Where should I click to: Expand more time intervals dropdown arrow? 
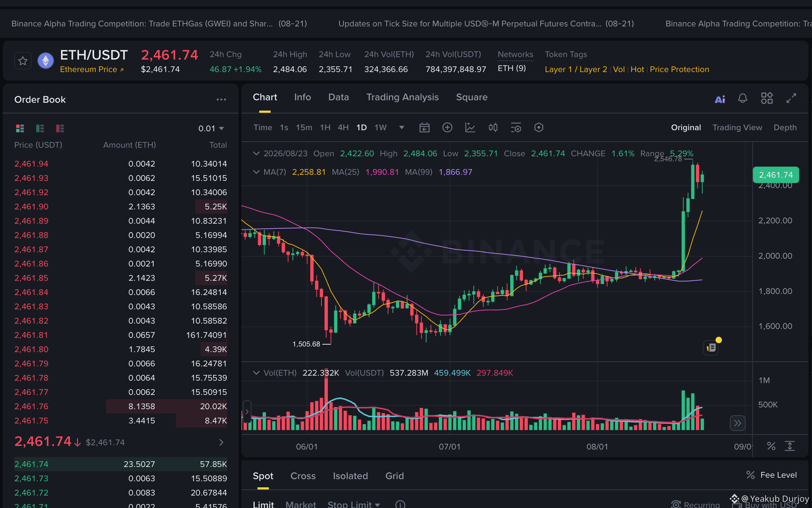click(402, 127)
